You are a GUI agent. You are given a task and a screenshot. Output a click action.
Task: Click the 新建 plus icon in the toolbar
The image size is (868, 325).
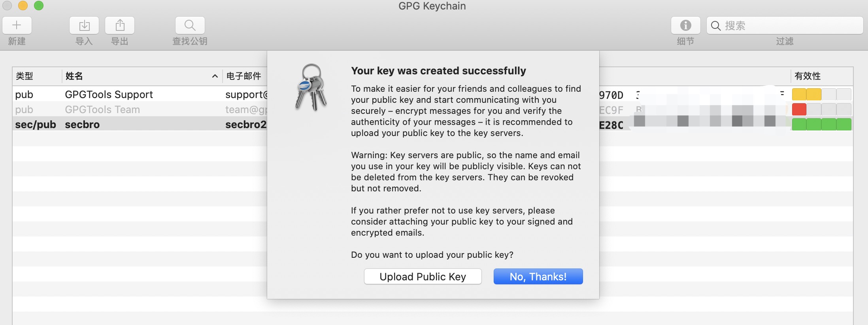click(17, 25)
